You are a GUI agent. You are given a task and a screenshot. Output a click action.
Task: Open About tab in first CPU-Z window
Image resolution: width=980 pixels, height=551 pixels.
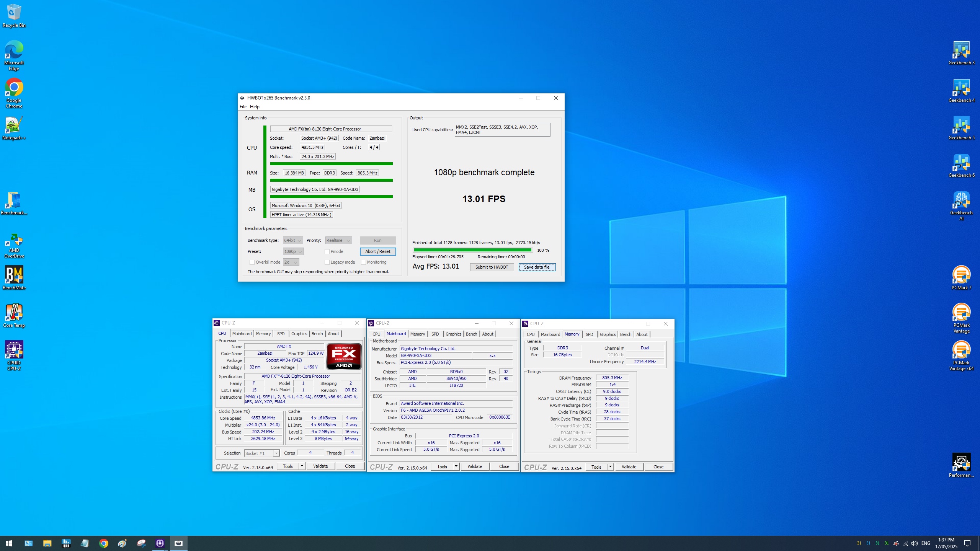click(x=333, y=334)
